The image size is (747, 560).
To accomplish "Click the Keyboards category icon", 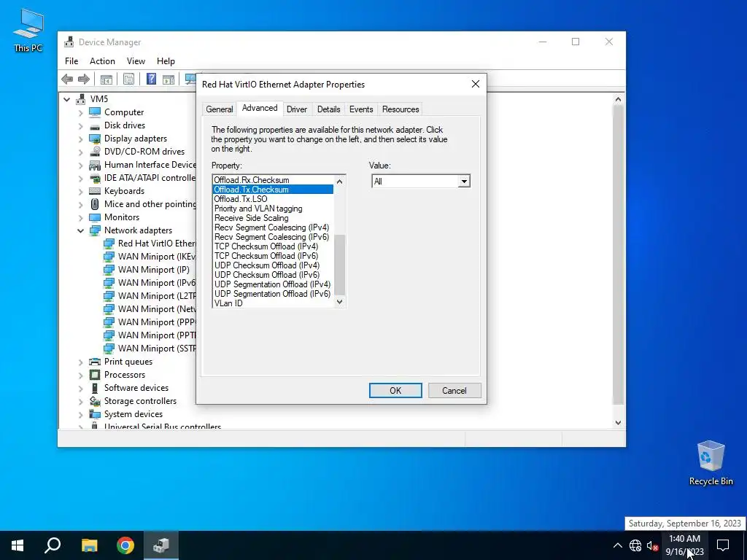I will click(96, 191).
